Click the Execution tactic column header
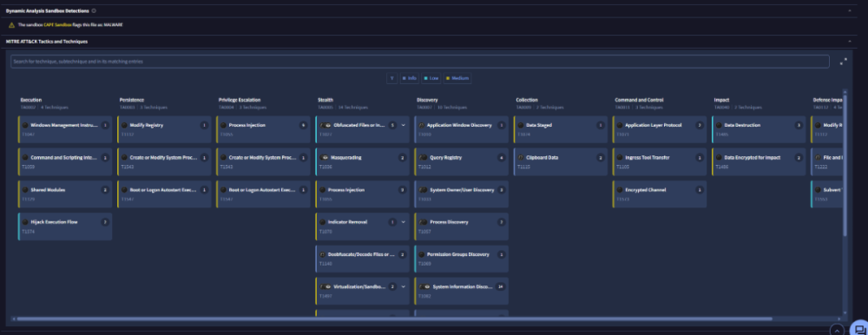 tap(31, 100)
